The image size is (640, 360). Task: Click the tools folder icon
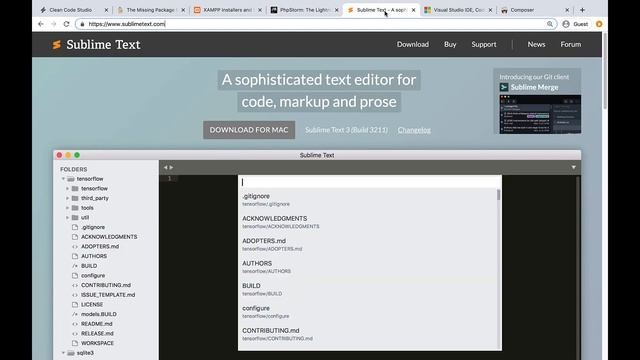pyautogui.click(x=75, y=208)
